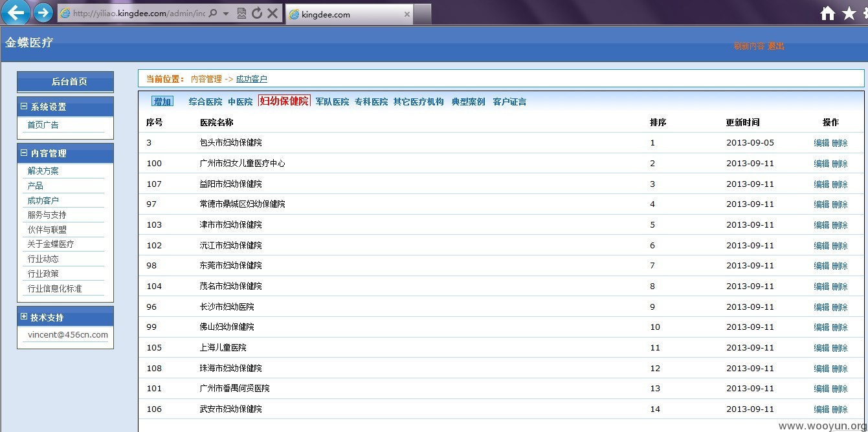The height and width of the screenshot is (432, 868).
Task: Delete 包头市妇幼保健院 row
Action: coord(840,143)
